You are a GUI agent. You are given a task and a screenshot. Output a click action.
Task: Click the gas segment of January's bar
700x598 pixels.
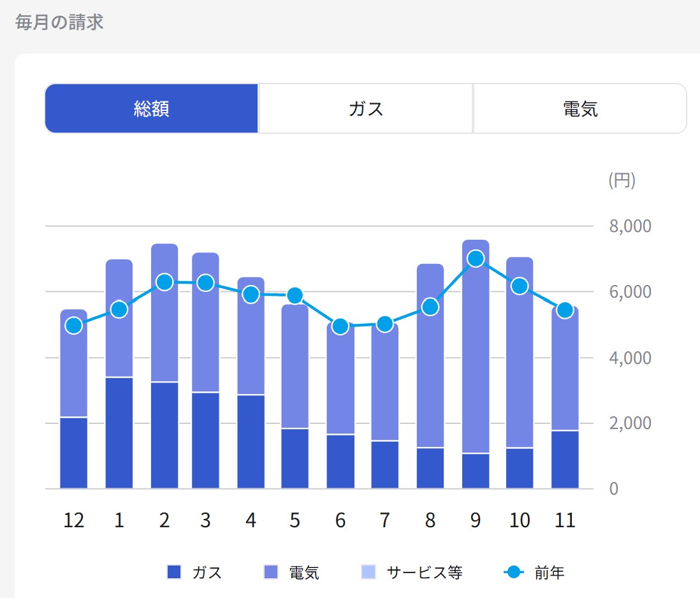coord(119,434)
